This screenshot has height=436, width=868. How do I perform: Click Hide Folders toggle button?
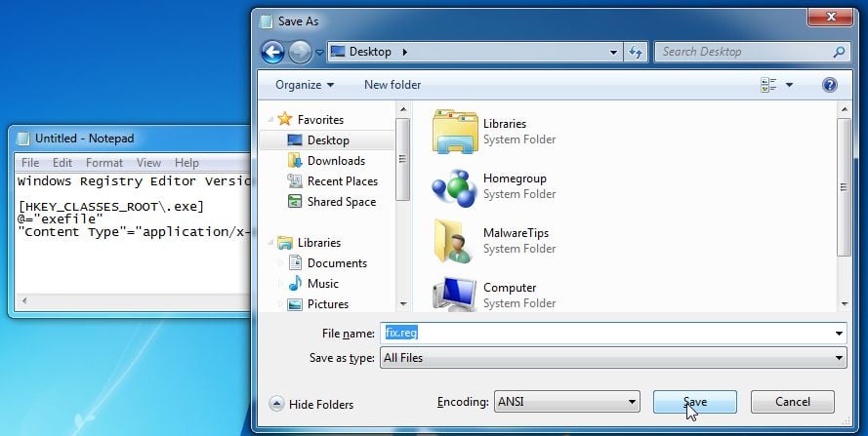point(311,405)
